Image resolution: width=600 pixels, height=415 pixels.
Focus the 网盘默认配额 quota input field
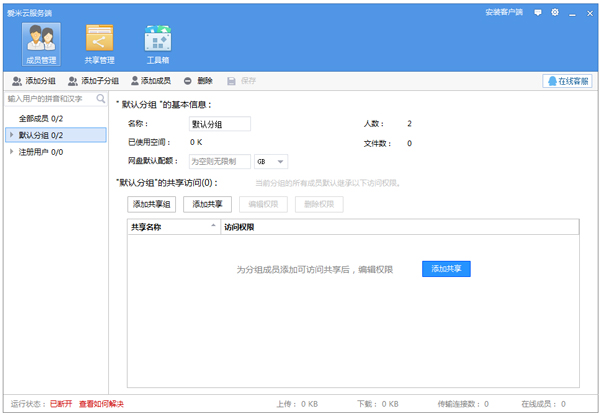click(x=220, y=161)
